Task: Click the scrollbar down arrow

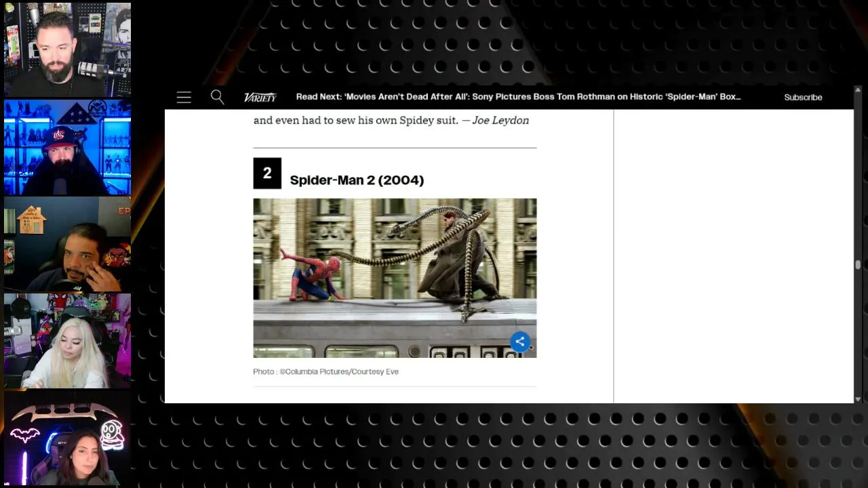Action: [x=858, y=399]
